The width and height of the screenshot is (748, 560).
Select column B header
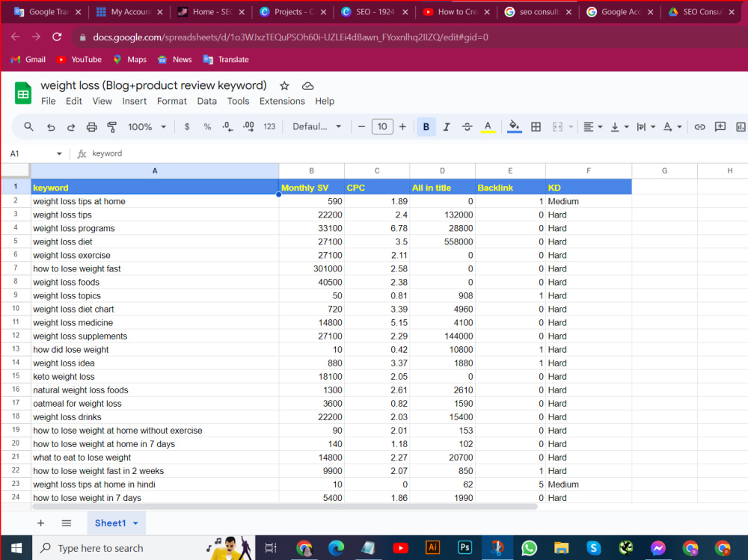tap(311, 170)
